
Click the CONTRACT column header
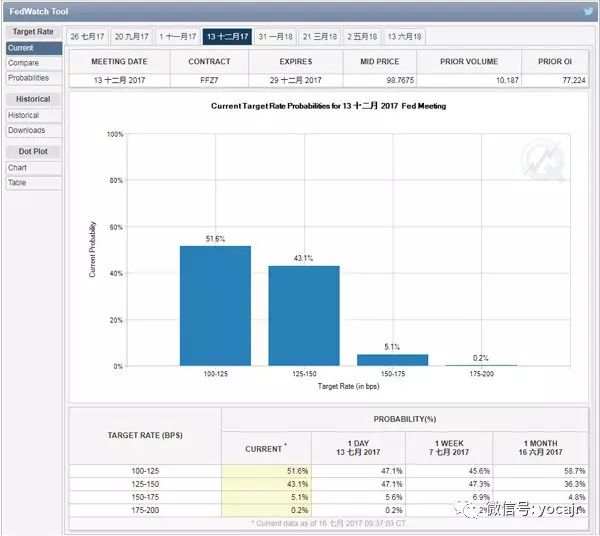coord(209,62)
